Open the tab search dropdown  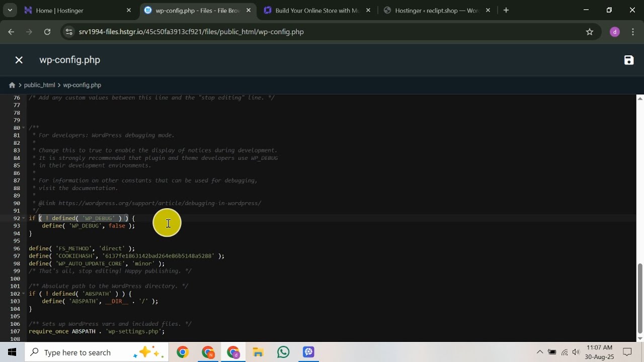[10, 10]
